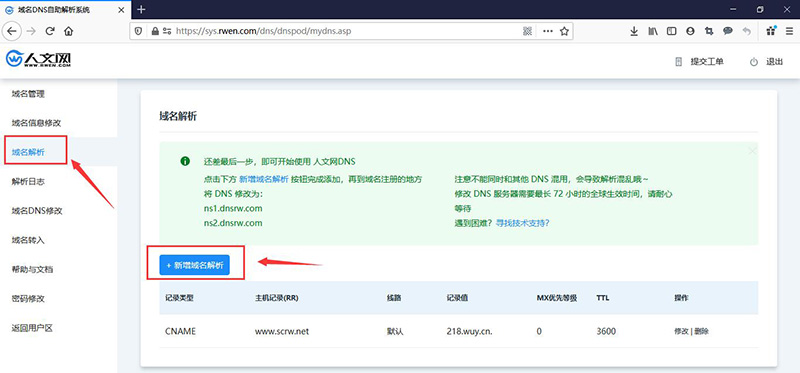Click the 主机记录(RR) column header

point(277,298)
